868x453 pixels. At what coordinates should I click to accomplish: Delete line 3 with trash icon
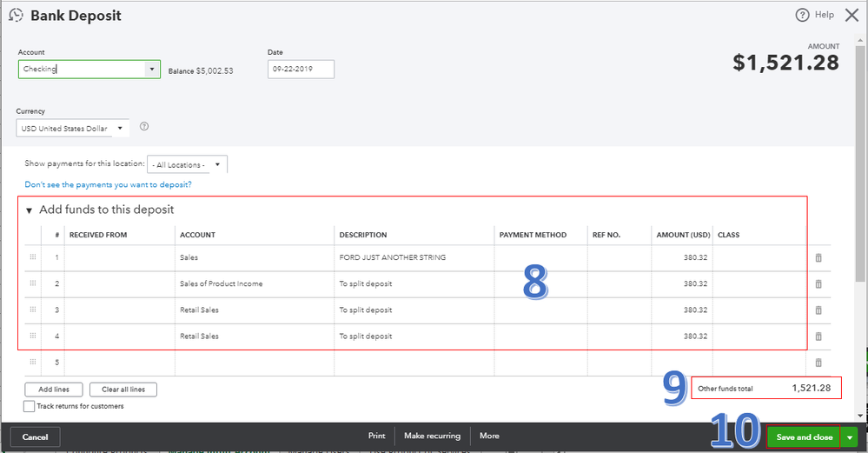[818, 310]
